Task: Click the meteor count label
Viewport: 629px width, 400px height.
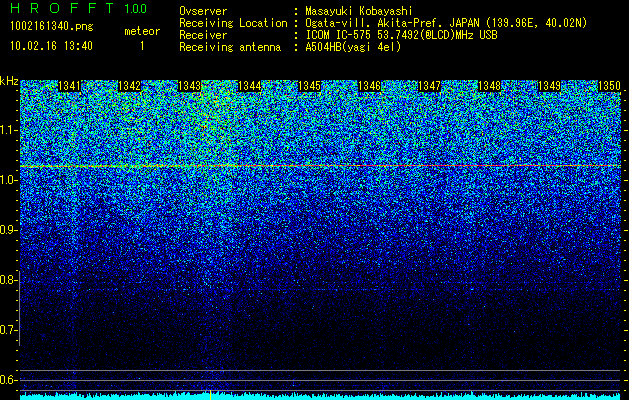Action: pos(142,31)
